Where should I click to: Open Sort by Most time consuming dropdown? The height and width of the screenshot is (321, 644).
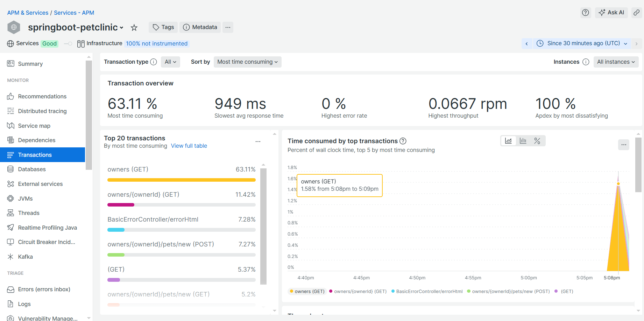247,62
